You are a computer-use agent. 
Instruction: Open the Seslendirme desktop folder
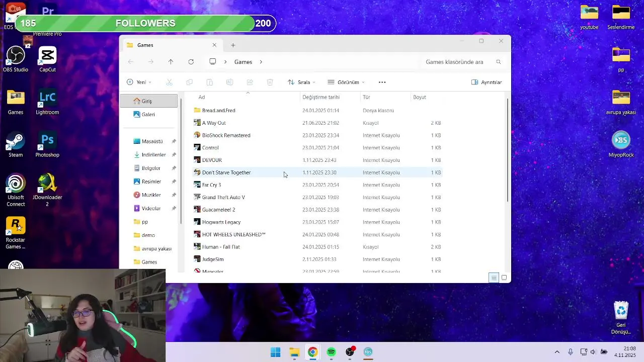click(x=621, y=18)
